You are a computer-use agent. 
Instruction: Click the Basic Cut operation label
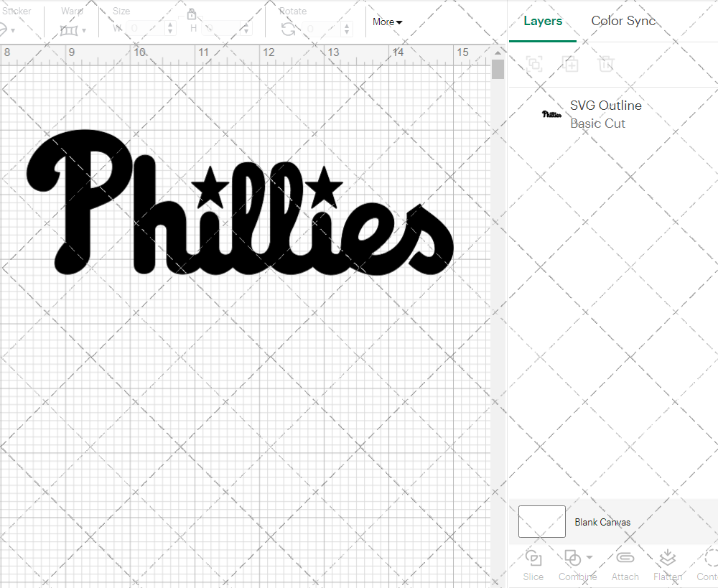(x=597, y=123)
